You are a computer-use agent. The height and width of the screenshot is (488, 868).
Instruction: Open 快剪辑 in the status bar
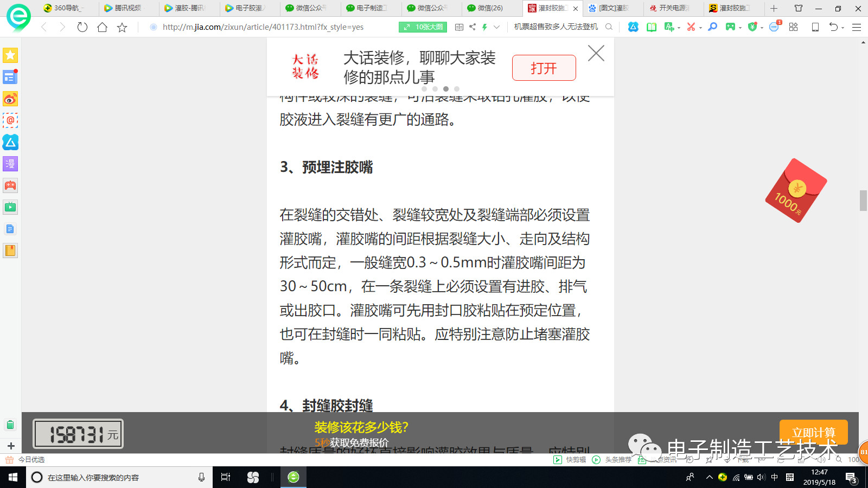click(x=570, y=460)
